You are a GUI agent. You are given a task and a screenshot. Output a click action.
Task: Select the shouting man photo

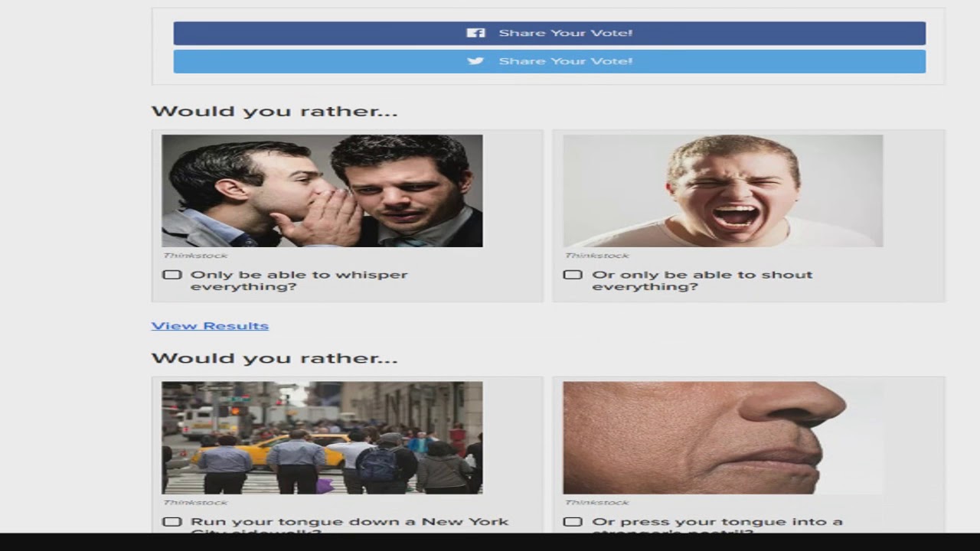723,191
